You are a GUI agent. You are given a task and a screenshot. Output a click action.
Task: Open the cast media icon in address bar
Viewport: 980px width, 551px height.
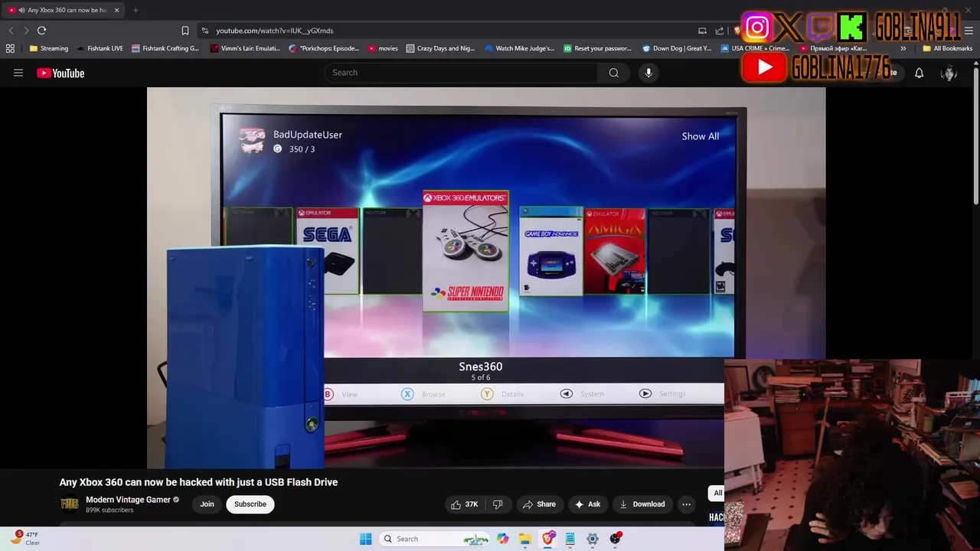702,31
